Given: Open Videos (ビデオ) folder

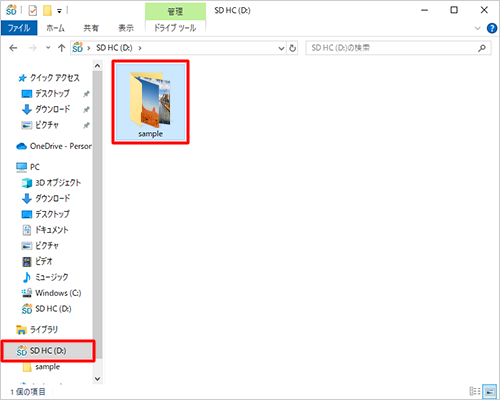Looking at the screenshot, I should pos(44,261).
